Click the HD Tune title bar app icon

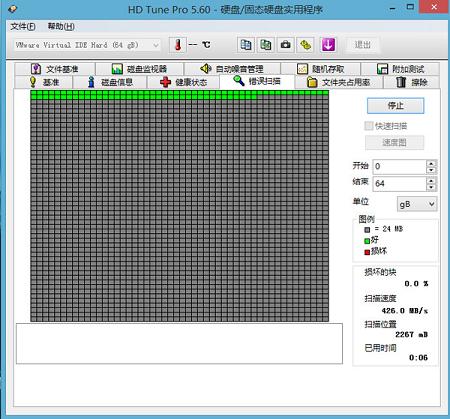coord(12,9)
